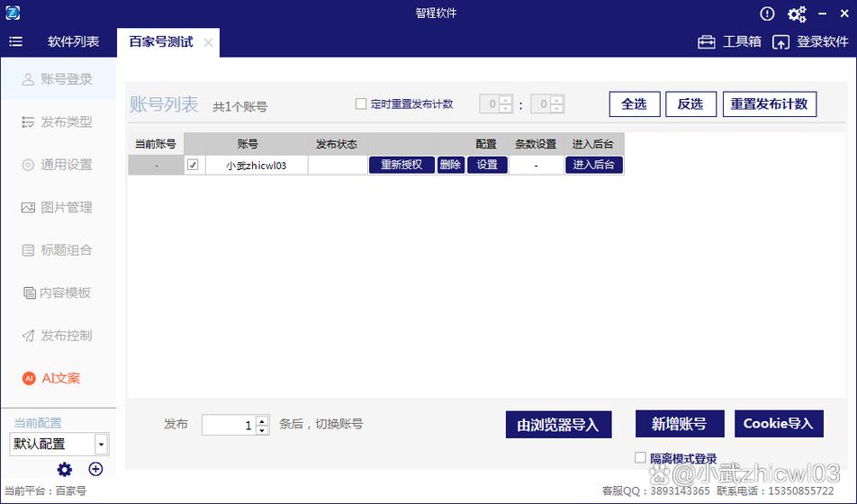Click the account name 小武zhicwl03 cell

click(x=257, y=165)
